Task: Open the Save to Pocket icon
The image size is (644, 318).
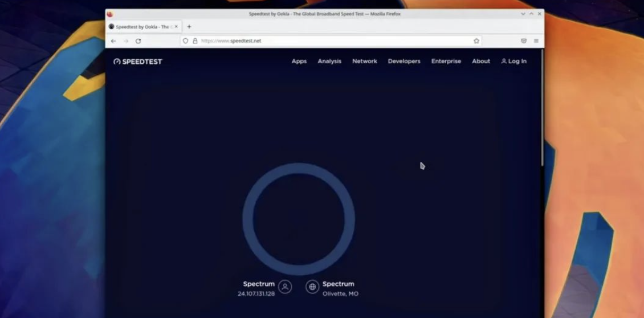Action: coord(524,41)
